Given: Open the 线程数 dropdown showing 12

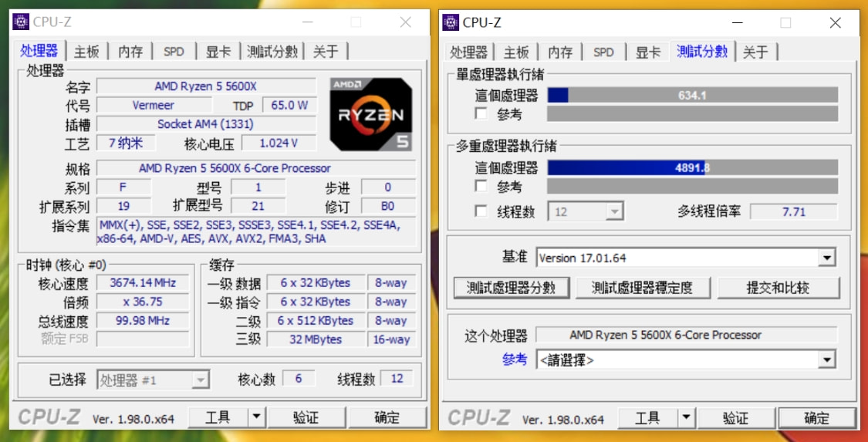Looking at the screenshot, I should 586,212.
